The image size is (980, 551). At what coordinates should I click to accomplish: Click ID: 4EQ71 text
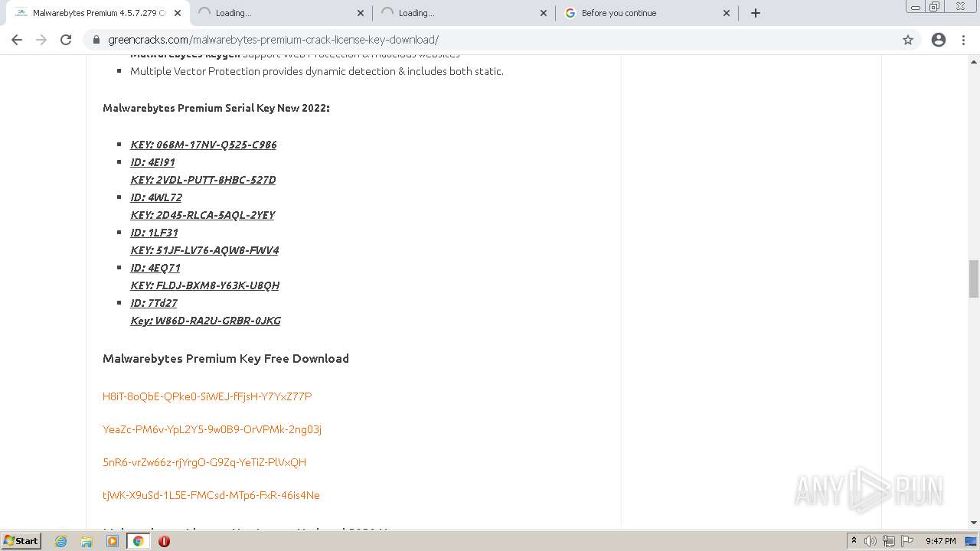tap(155, 268)
